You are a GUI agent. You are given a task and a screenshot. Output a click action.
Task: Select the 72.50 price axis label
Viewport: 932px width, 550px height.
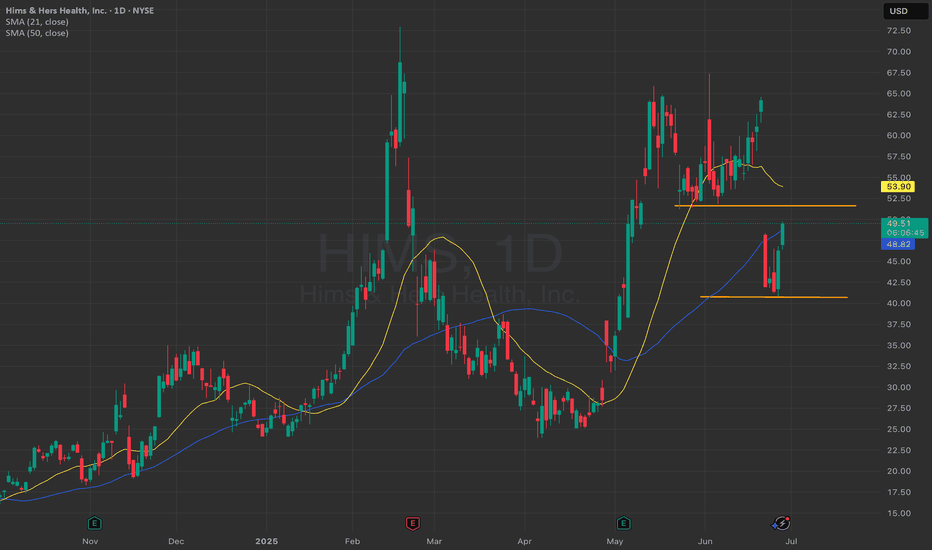[899, 31]
